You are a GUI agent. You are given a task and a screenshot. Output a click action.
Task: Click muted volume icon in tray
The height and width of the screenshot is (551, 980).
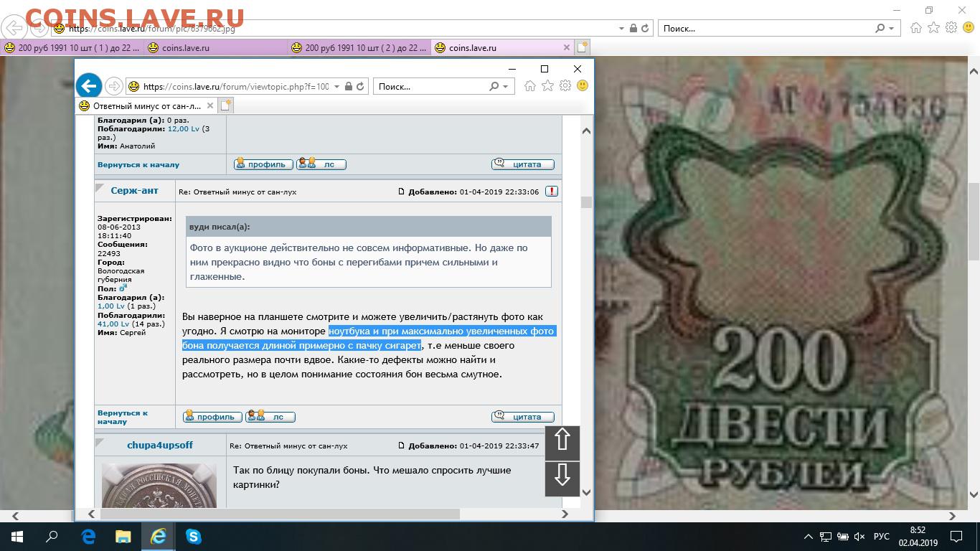point(860,537)
